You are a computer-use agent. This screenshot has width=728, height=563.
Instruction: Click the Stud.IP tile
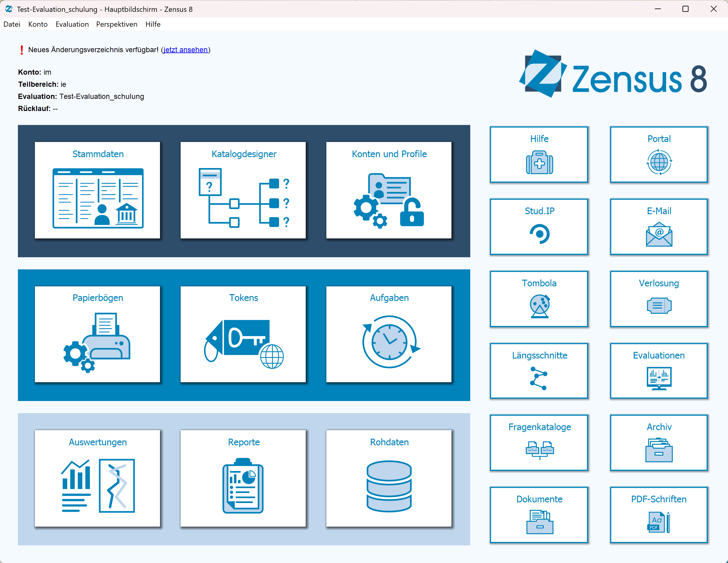[x=539, y=227]
